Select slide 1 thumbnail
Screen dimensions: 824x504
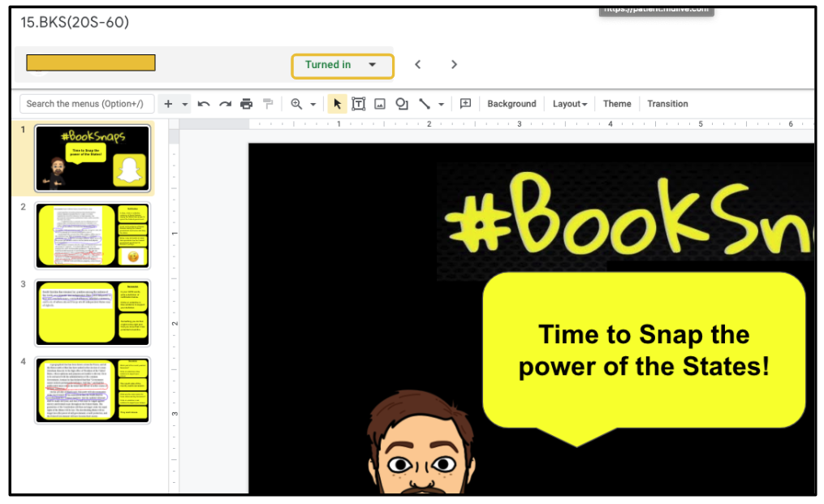93,158
